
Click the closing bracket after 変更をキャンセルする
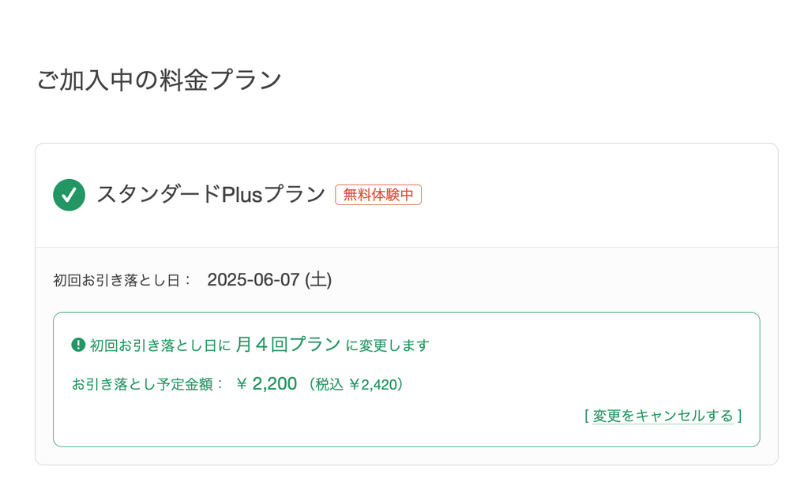[739, 416]
